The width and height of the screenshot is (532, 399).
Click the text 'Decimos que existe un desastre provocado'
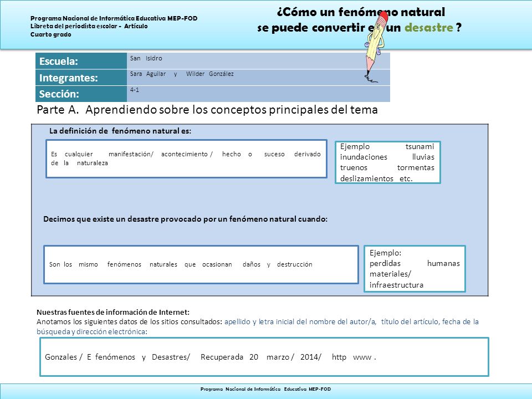pos(185,219)
